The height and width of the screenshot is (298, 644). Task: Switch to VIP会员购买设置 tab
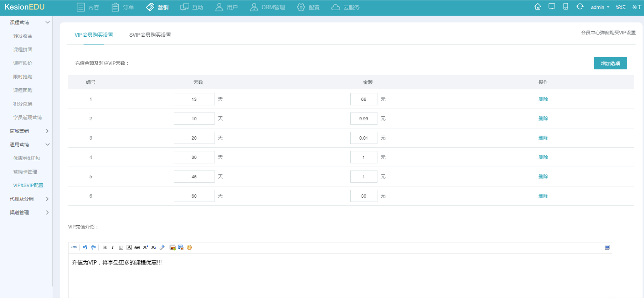94,35
